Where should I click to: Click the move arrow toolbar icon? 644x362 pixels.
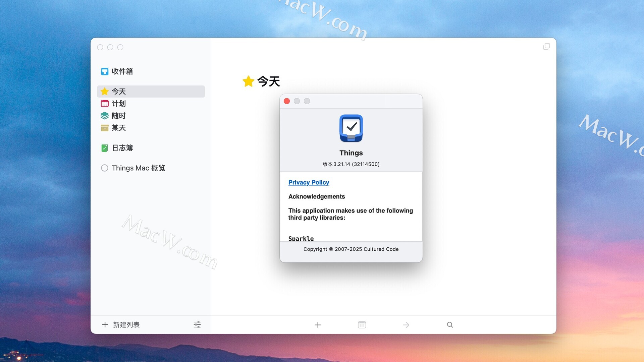point(406,325)
